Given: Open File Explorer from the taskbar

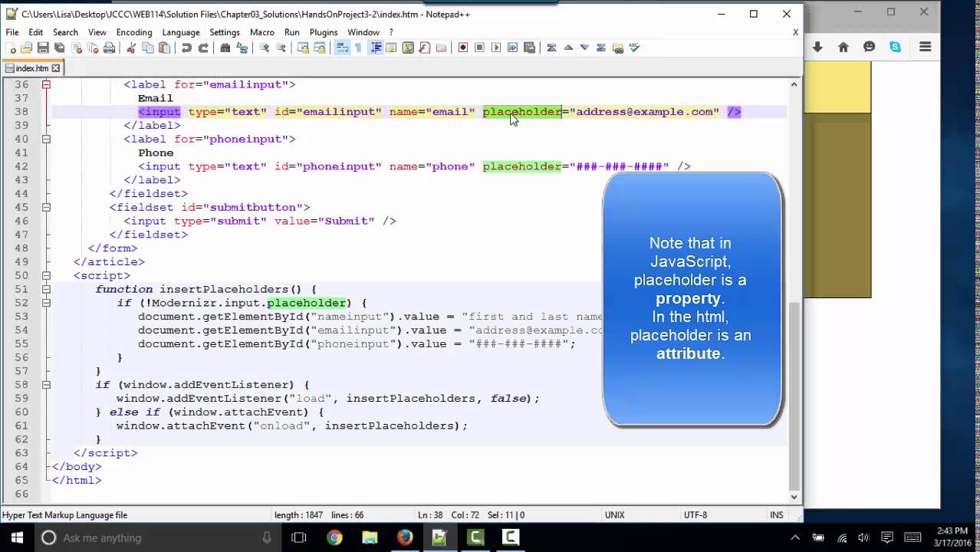Looking at the screenshot, I should (370, 537).
